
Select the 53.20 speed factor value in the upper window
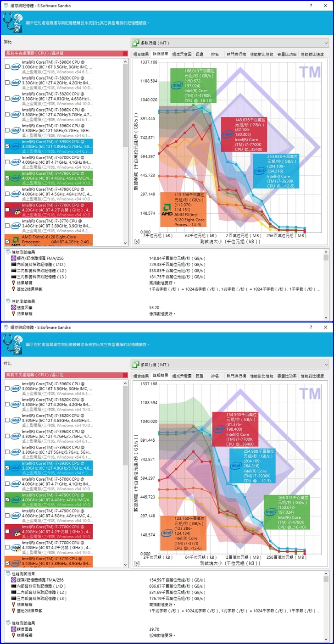154,307
